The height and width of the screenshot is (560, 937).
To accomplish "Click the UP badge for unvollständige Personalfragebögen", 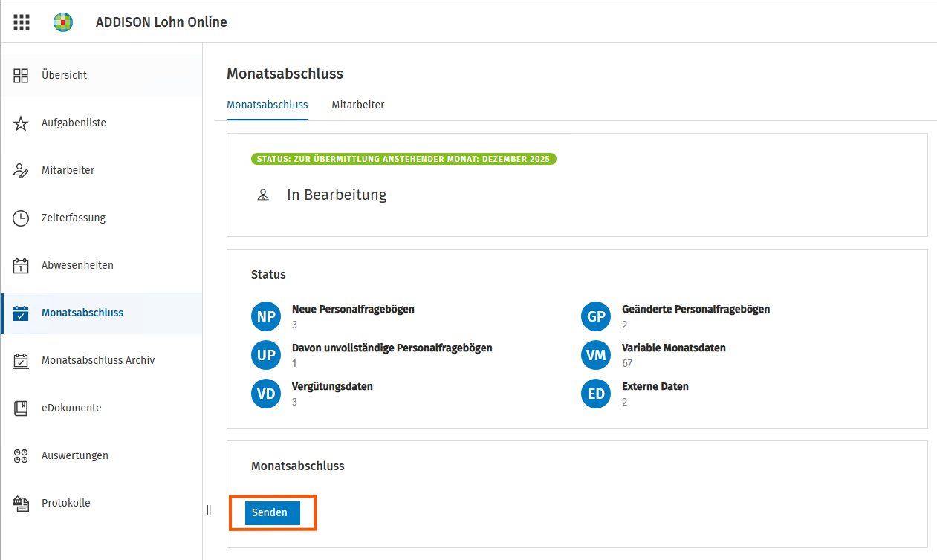I will coord(266,355).
